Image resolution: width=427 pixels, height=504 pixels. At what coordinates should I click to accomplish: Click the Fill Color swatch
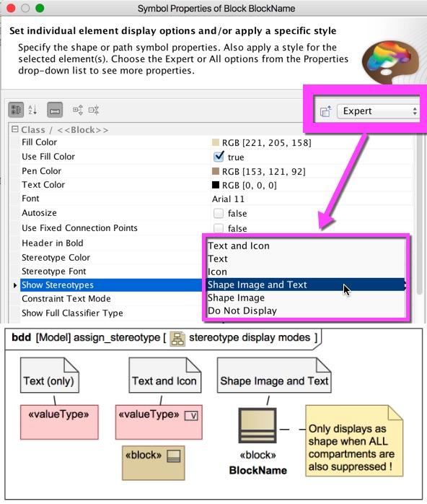(216, 142)
